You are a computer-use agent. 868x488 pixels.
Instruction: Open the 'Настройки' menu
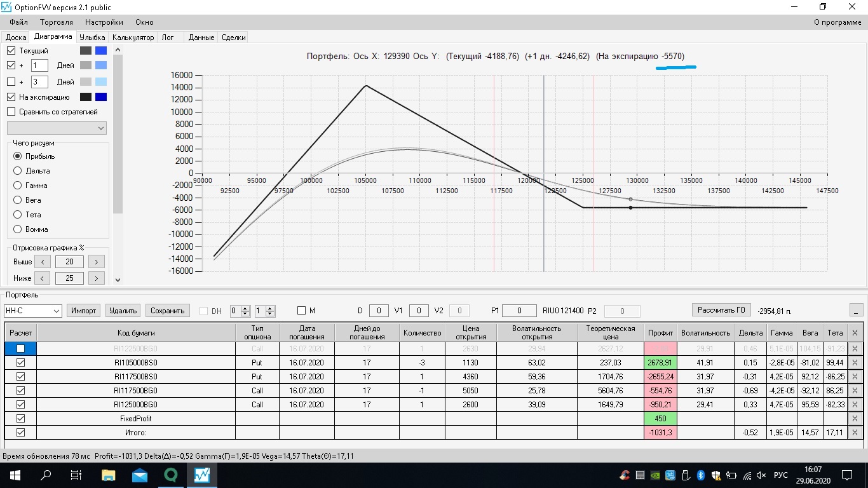(x=104, y=22)
